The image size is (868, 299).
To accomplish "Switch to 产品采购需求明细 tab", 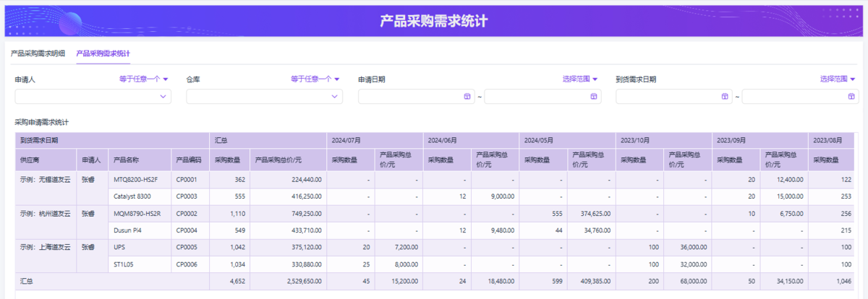I will (x=38, y=53).
